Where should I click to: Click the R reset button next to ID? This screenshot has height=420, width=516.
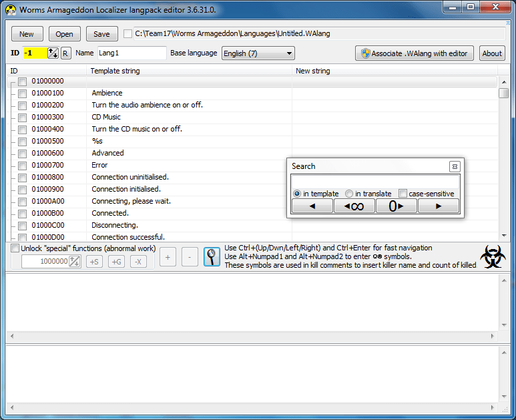(66, 53)
